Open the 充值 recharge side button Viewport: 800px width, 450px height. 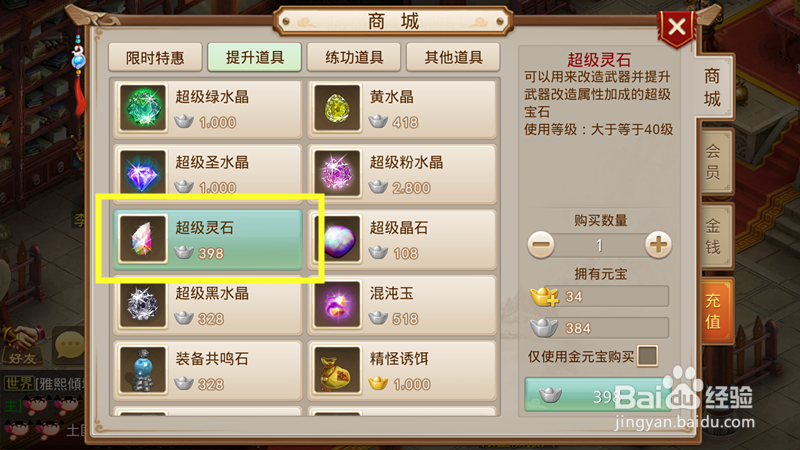pos(713,310)
